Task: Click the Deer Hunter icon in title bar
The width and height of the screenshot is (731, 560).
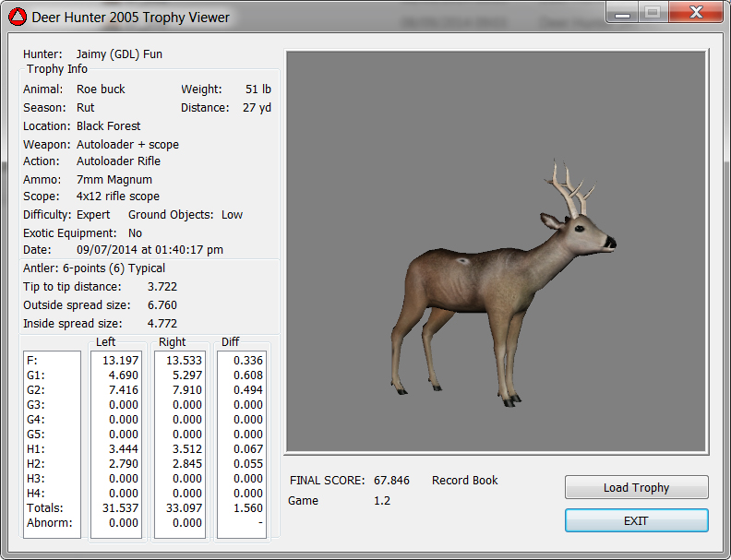Action: click(18, 17)
